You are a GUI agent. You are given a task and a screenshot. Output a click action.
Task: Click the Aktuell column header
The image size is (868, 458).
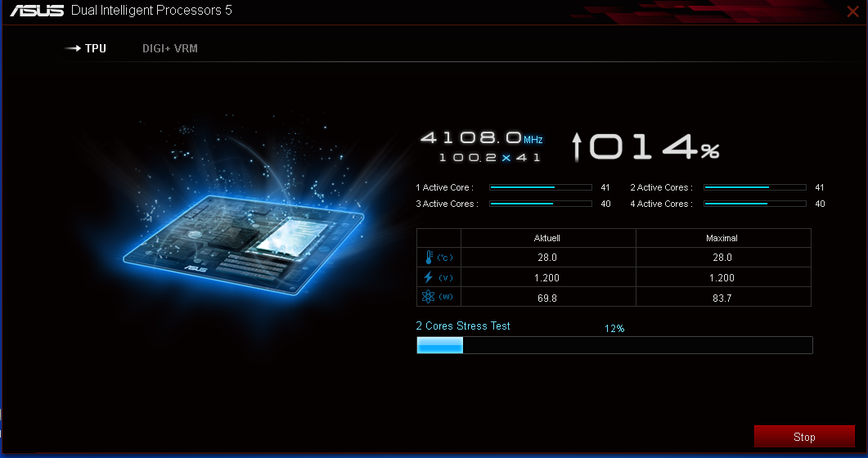547,238
